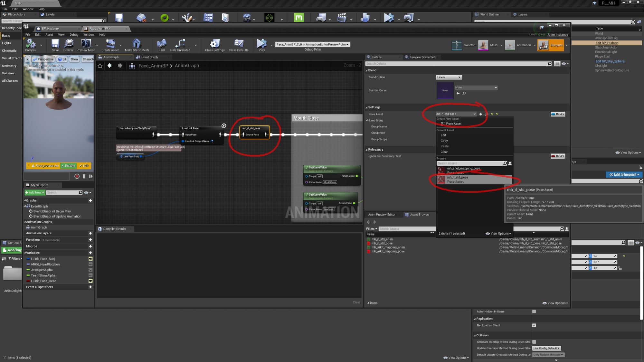Image resolution: width=644 pixels, height=362 pixels.
Task: Open the Blend Option dropdown
Action: pyautogui.click(x=448, y=77)
